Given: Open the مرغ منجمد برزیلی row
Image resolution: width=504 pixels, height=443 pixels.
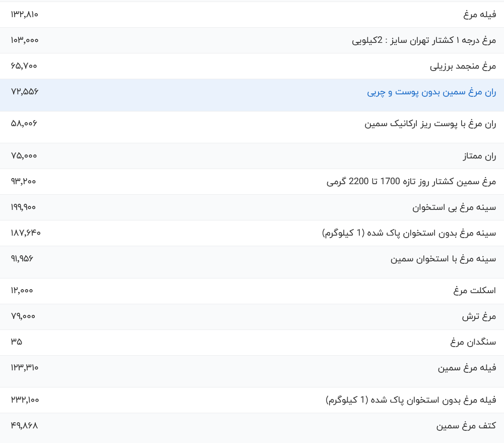Looking at the screenshot, I should coord(463,66).
